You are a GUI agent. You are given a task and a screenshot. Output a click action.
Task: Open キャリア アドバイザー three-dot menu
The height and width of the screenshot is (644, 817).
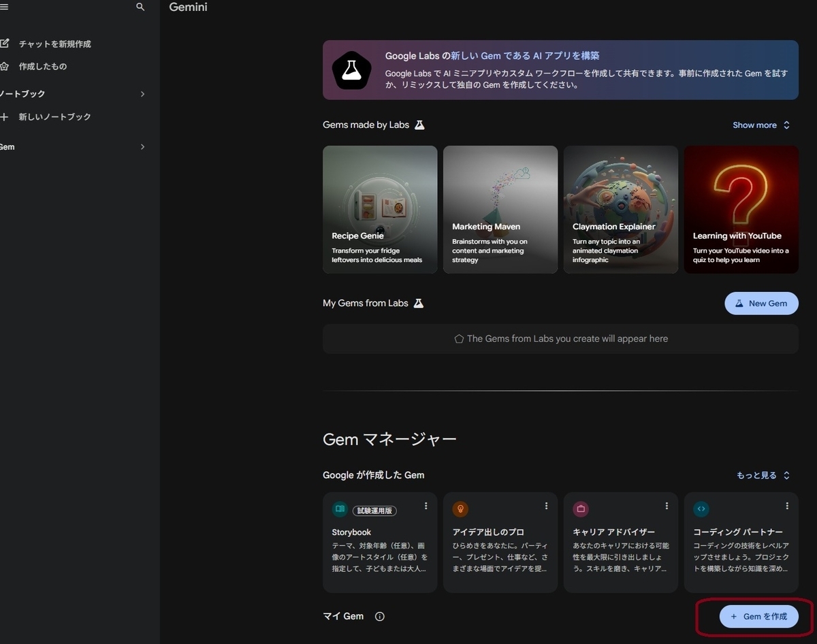[667, 506]
